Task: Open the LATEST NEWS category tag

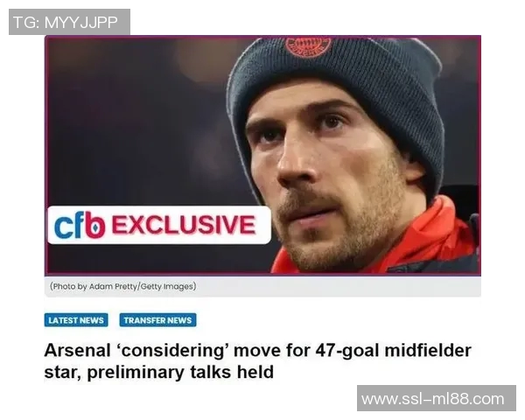Action: tap(76, 320)
